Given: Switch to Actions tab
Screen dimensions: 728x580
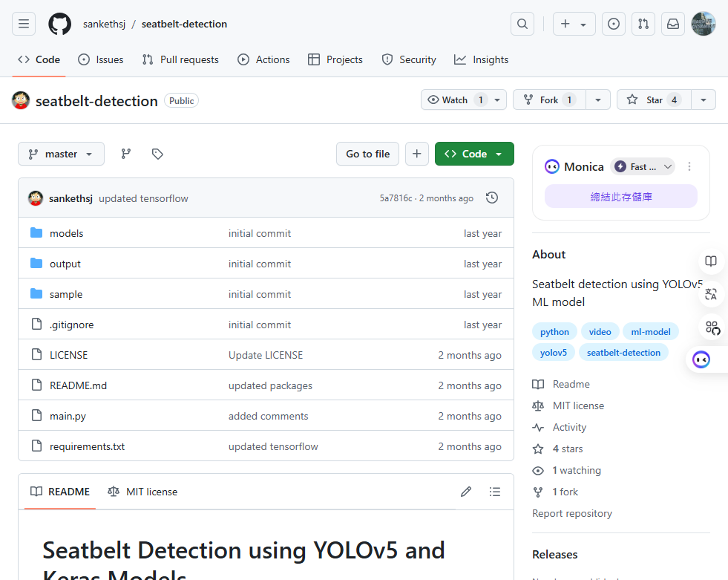Looking at the screenshot, I should (263, 59).
